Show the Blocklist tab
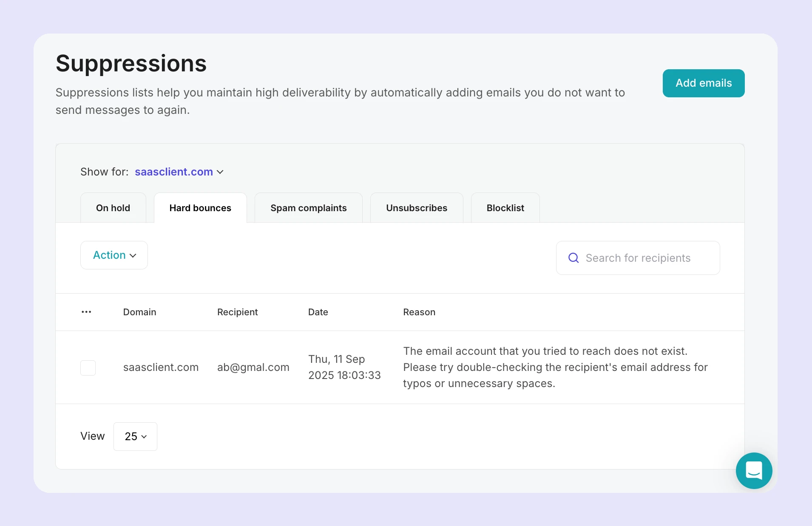 tap(505, 208)
